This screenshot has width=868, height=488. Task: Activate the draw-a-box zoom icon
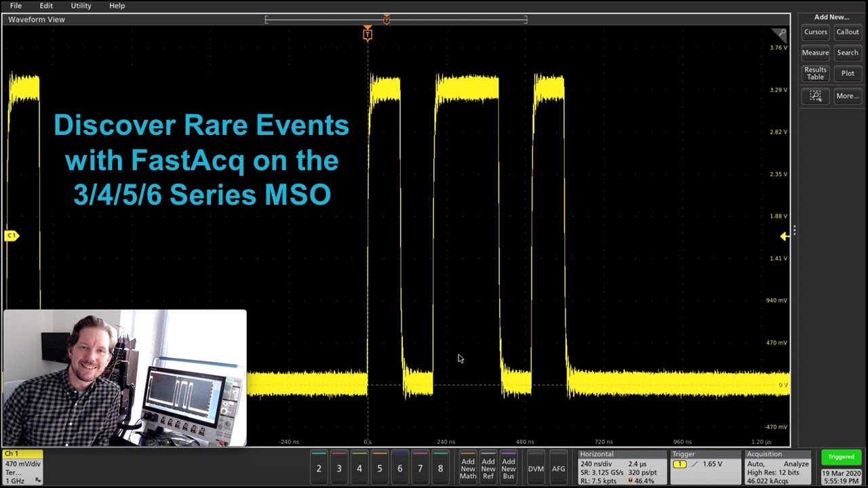815,96
